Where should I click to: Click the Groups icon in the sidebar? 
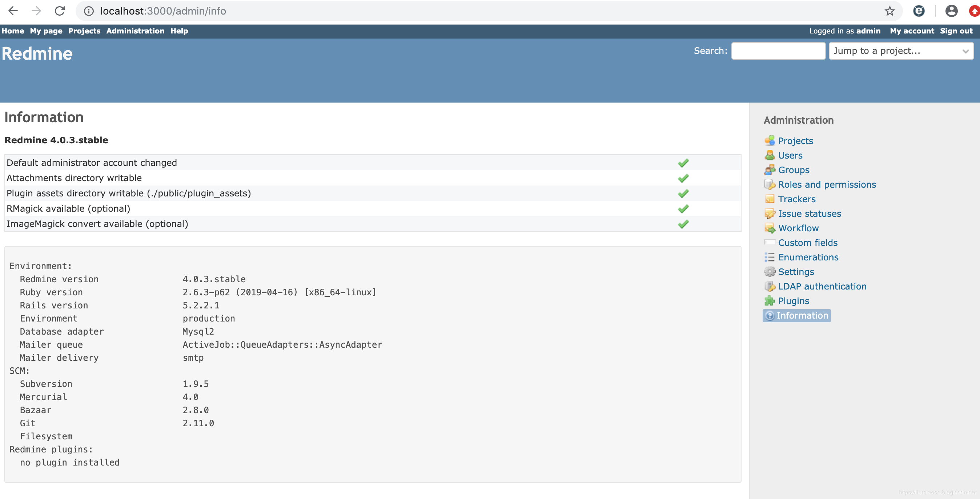pos(769,170)
